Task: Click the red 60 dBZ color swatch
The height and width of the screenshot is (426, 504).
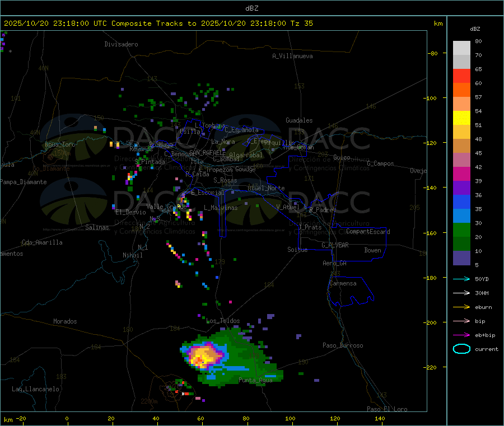Action: click(x=461, y=76)
